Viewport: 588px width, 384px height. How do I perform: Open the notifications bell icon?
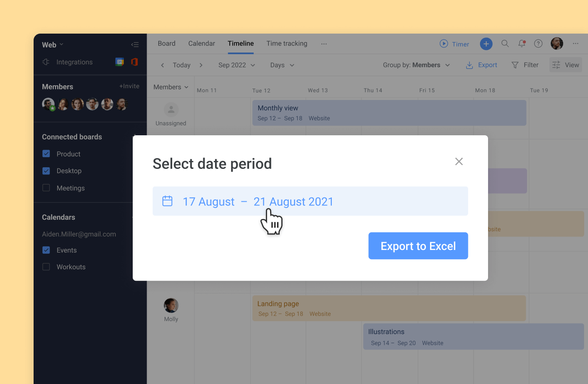coord(522,44)
